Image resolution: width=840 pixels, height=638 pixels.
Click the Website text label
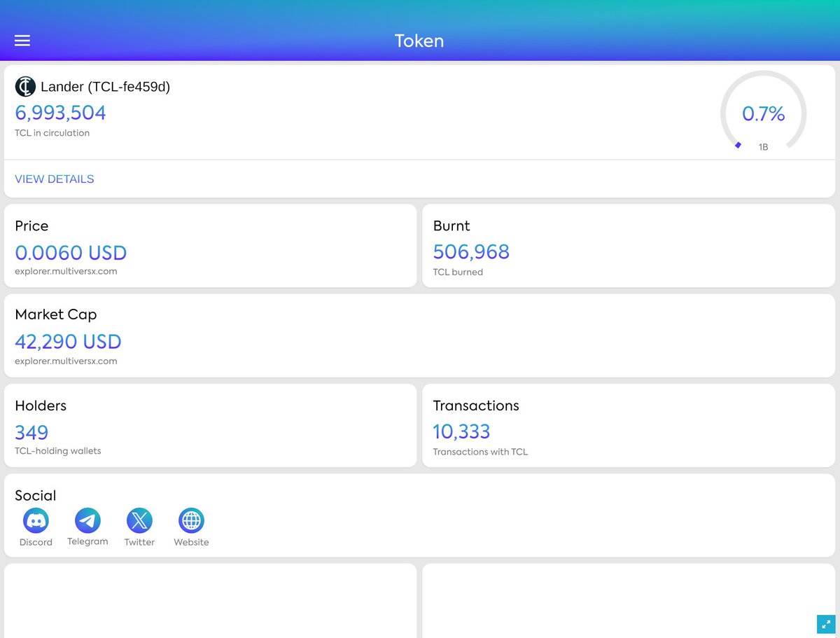tap(191, 543)
